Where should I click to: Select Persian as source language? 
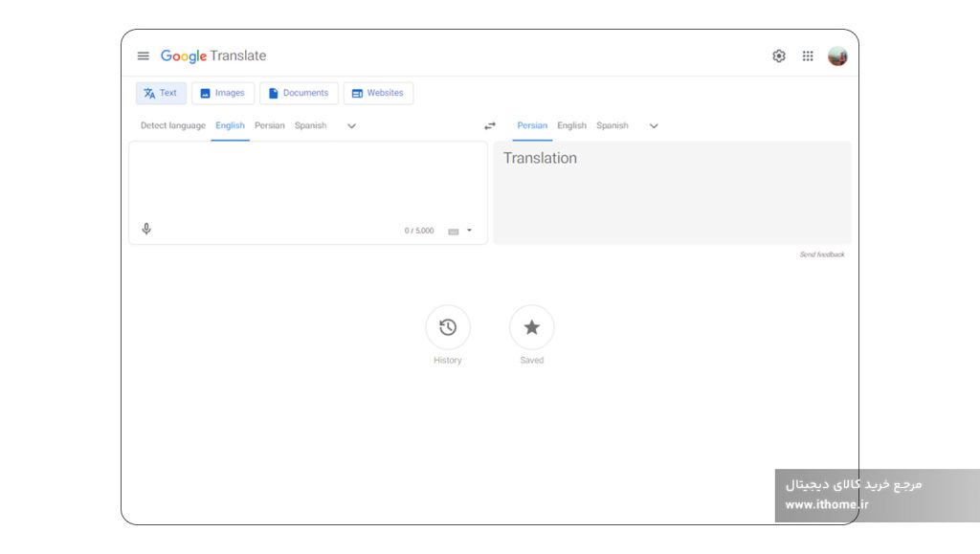click(269, 125)
